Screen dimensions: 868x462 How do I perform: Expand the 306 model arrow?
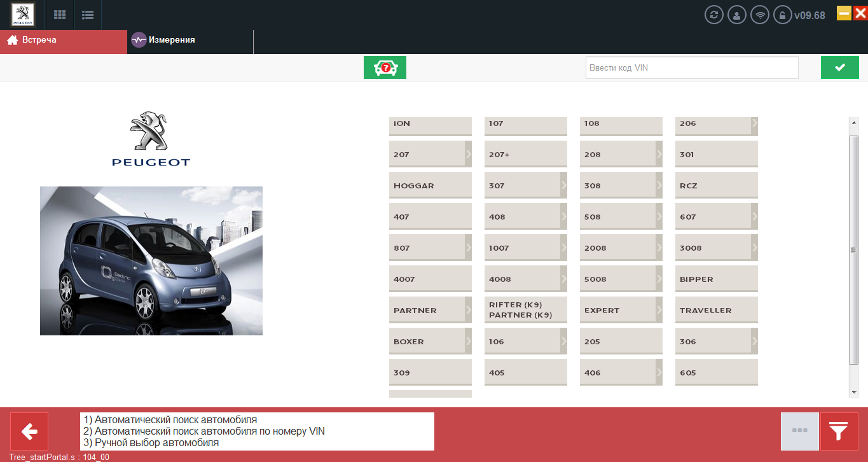click(x=755, y=340)
